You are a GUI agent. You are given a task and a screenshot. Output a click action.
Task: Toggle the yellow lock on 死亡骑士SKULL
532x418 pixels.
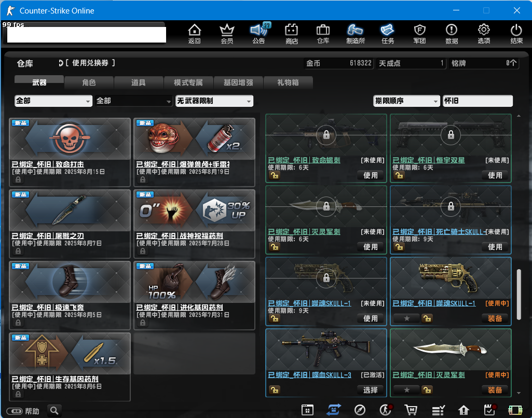pyautogui.click(x=399, y=247)
